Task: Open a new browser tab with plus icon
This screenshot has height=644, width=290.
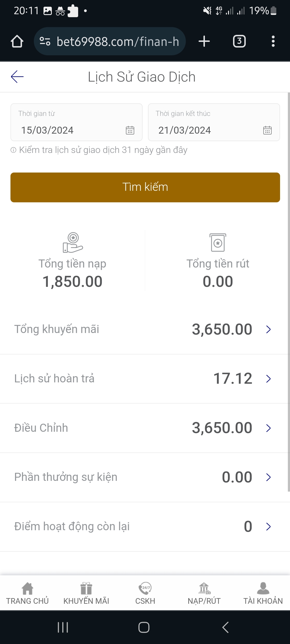Action: click(204, 42)
